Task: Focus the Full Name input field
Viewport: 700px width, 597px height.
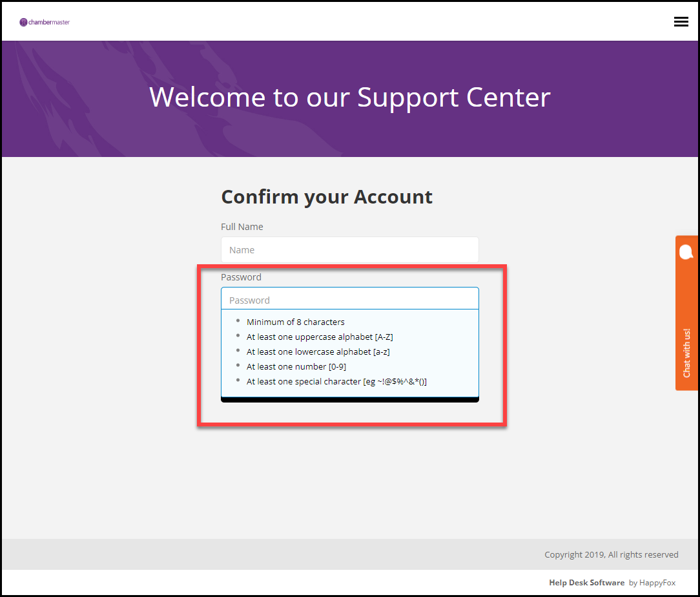Action: [x=349, y=250]
